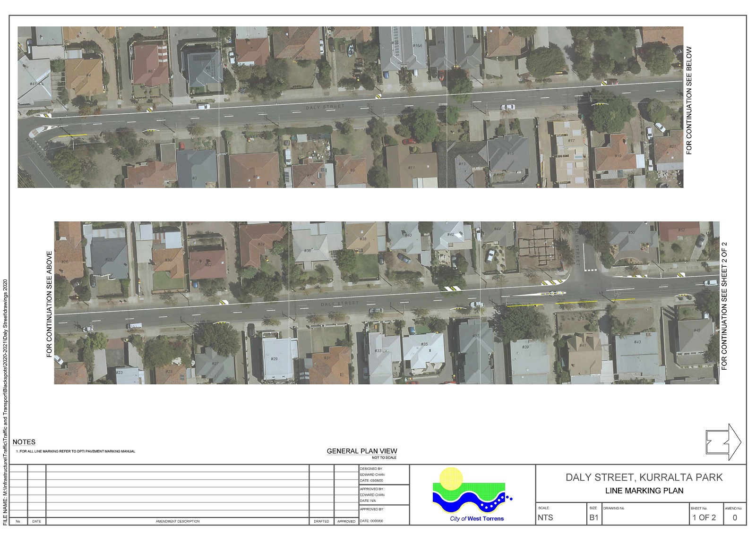Click house number '#12'
This screenshot has height=534, width=756.
click(x=299, y=59)
